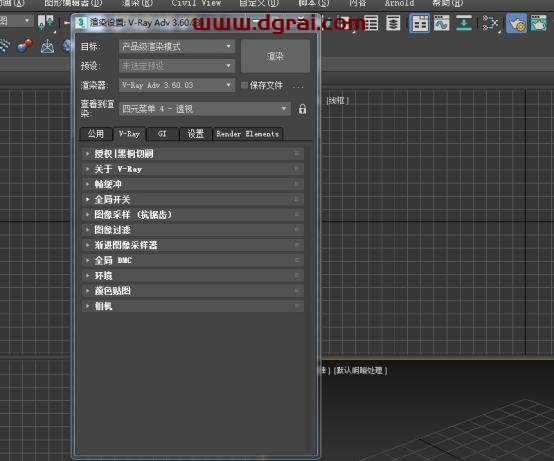Expand the 图像过滤 rollout

click(193, 230)
